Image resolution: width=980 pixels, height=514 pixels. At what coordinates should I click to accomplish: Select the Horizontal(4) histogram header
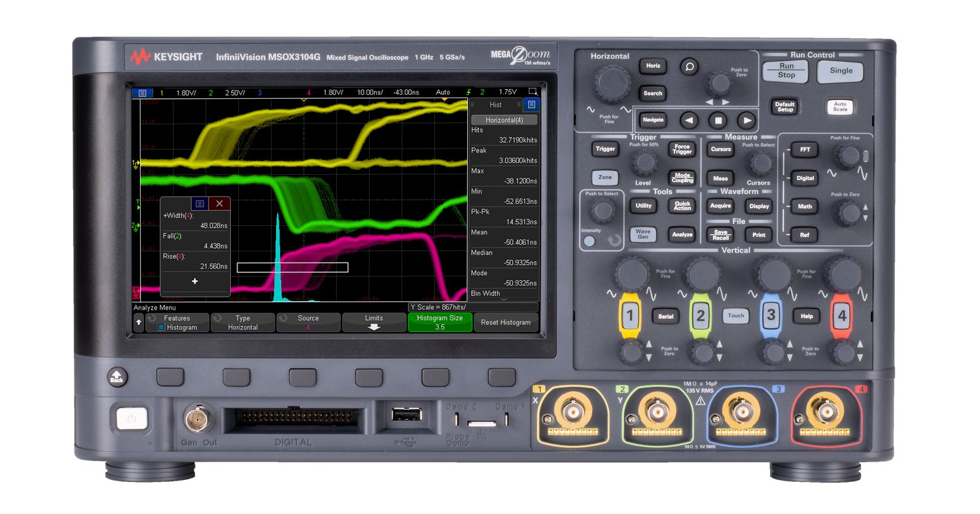[x=504, y=120]
